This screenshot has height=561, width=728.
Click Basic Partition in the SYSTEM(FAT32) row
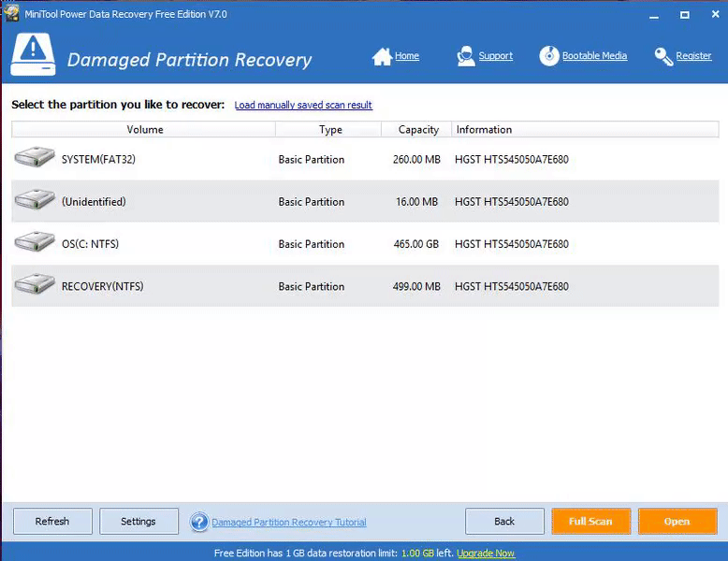click(312, 160)
